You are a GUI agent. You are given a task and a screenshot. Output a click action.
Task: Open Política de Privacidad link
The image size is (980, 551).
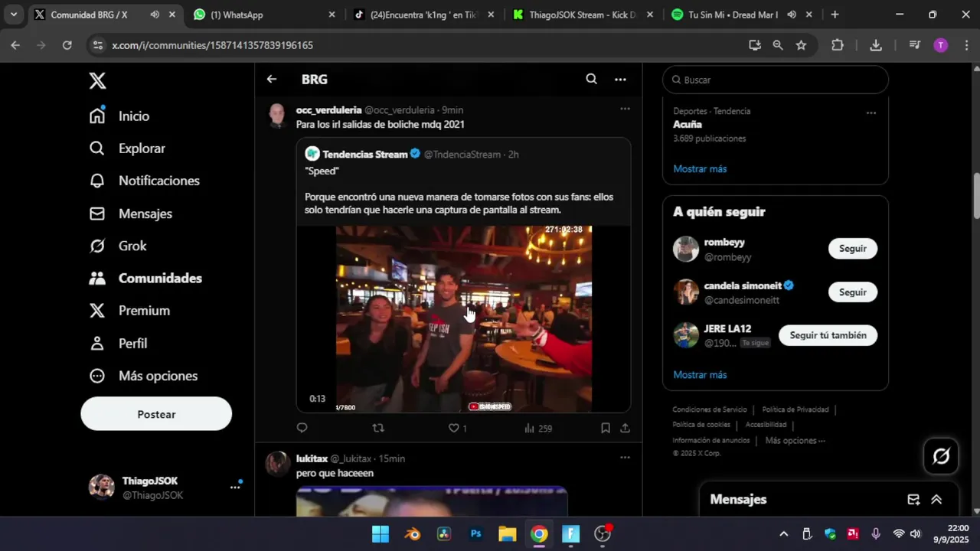[x=795, y=409]
